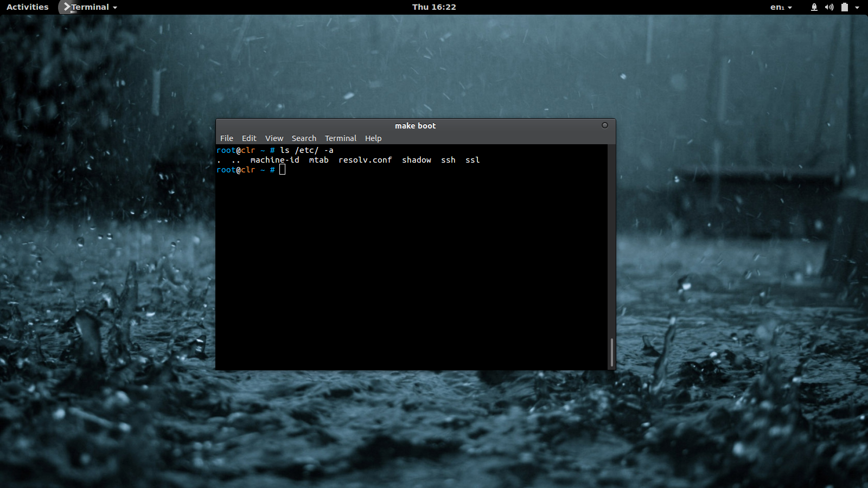Screen dimensions: 868x488
Task: Open the Search menu in terminal
Action: (x=304, y=138)
